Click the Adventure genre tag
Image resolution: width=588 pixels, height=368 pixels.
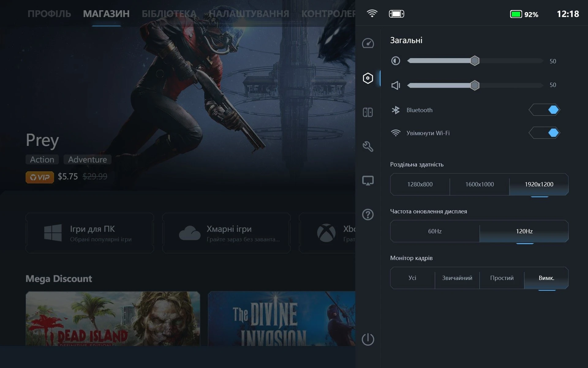pos(87,159)
